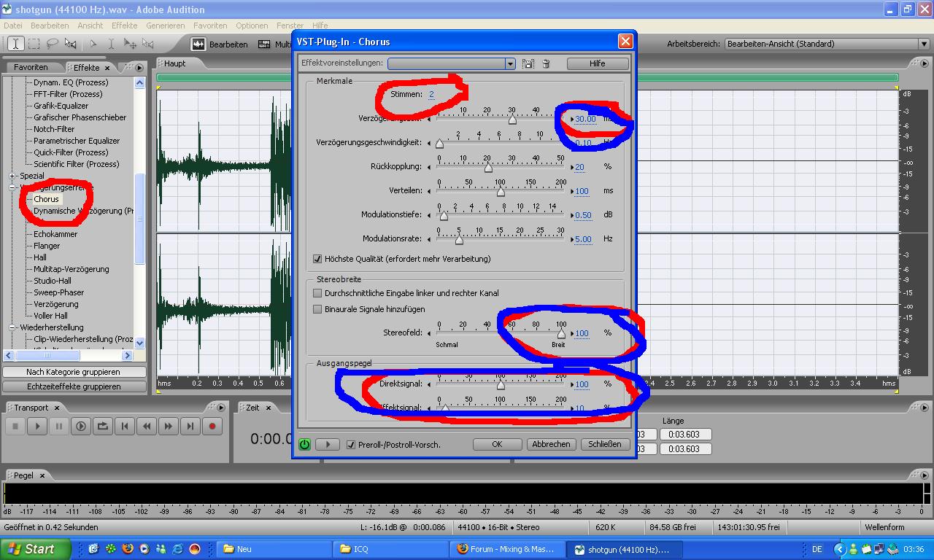Toggle Höchste Qualität checkbox
This screenshot has height=560, width=934.
tap(317, 259)
